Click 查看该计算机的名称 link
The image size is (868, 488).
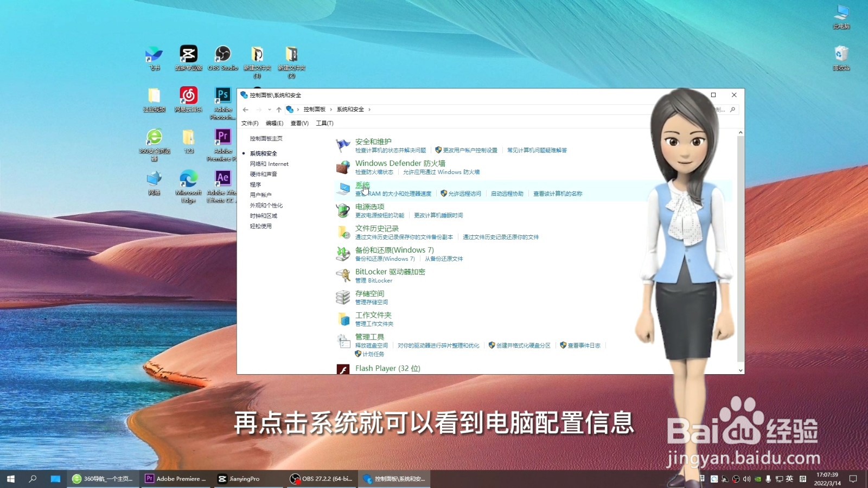pos(558,194)
